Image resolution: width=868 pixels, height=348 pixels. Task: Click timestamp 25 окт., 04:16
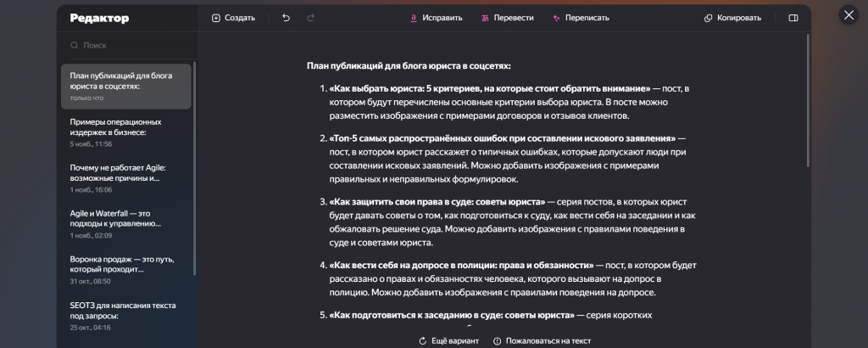click(90, 328)
